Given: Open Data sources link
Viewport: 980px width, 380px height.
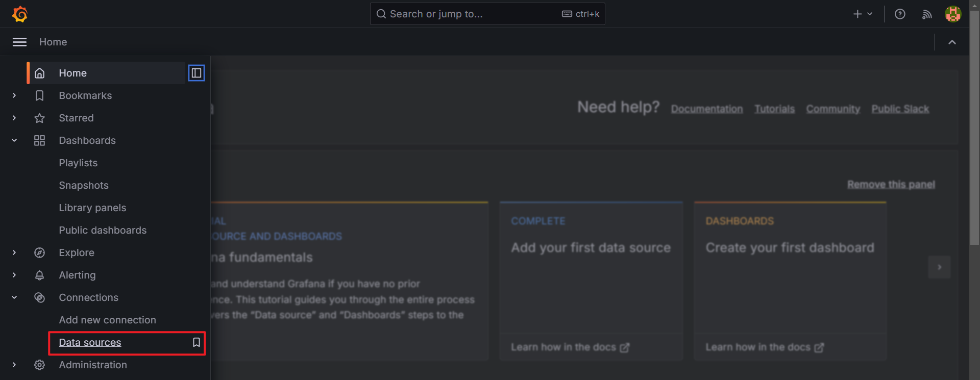Looking at the screenshot, I should (90, 342).
